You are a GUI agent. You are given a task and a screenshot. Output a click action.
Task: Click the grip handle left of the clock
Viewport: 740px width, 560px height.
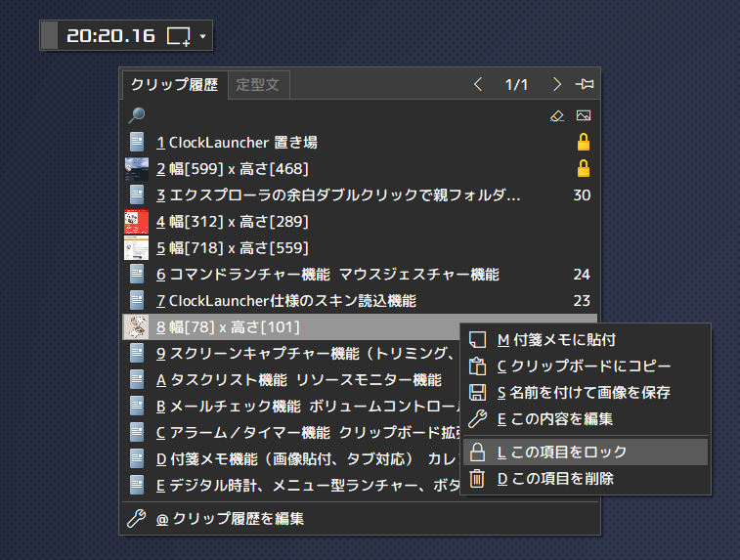pos(49,35)
